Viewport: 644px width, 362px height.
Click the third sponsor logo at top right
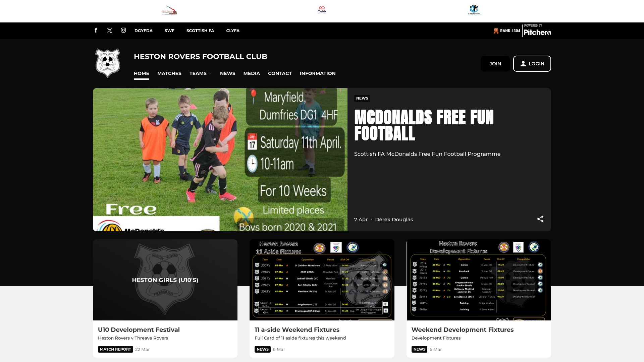tap(475, 10)
